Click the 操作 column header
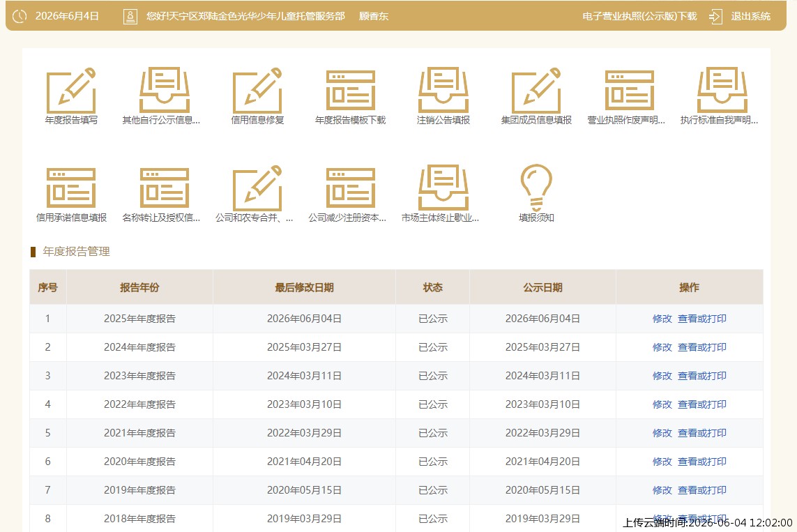The height and width of the screenshot is (532, 797). 689,287
